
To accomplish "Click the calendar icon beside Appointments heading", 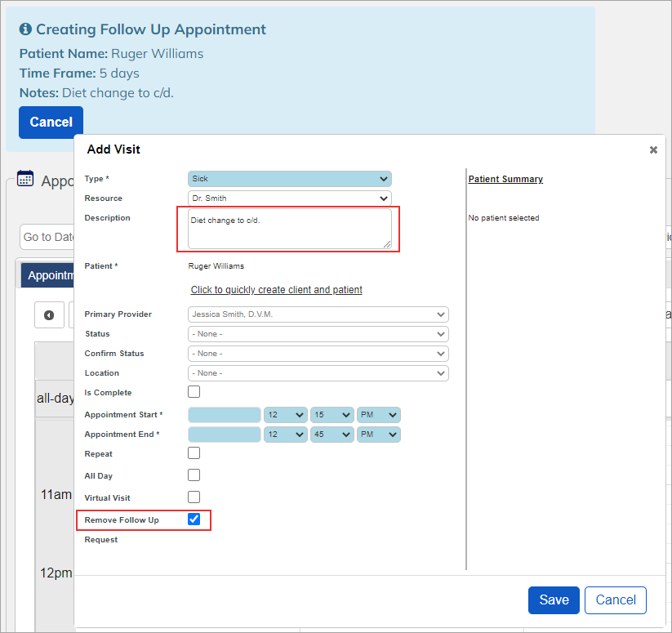I will (x=24, y=179).
